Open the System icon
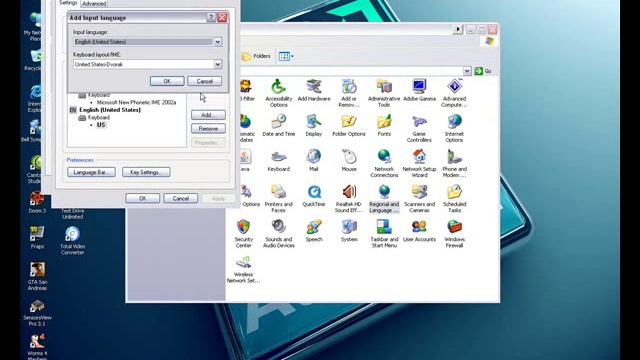The image size is (640, 360). point(349,231)
